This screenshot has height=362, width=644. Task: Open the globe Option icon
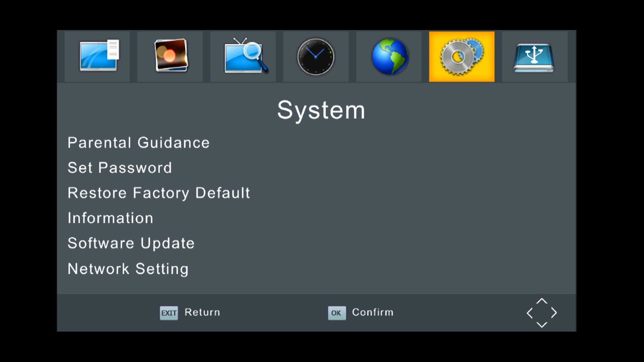[x=389, y=57]
